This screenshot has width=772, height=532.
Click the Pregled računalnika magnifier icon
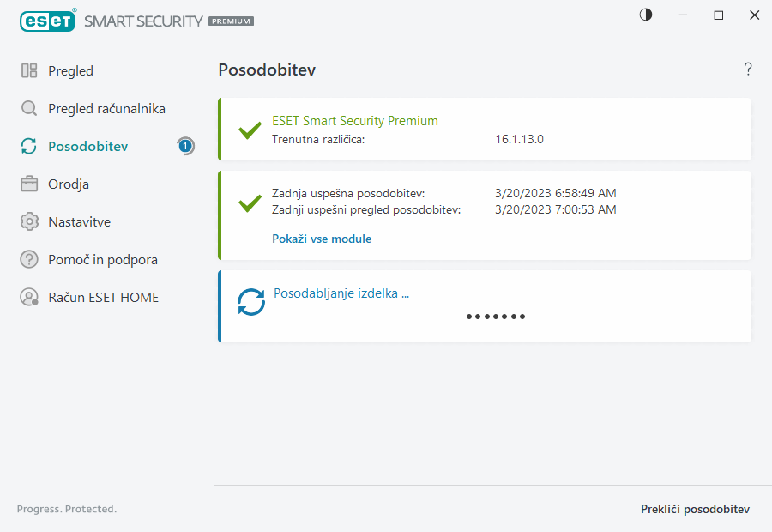[x=29, y=109]
